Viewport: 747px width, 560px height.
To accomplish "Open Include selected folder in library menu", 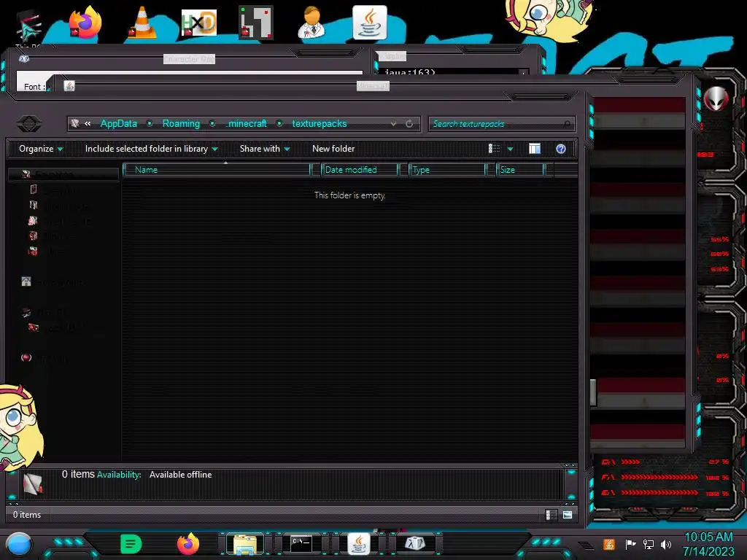I will coord(152,149).
